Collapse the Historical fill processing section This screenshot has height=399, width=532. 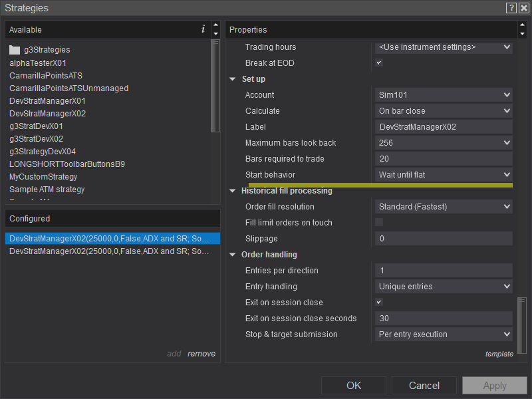point(233,191)
